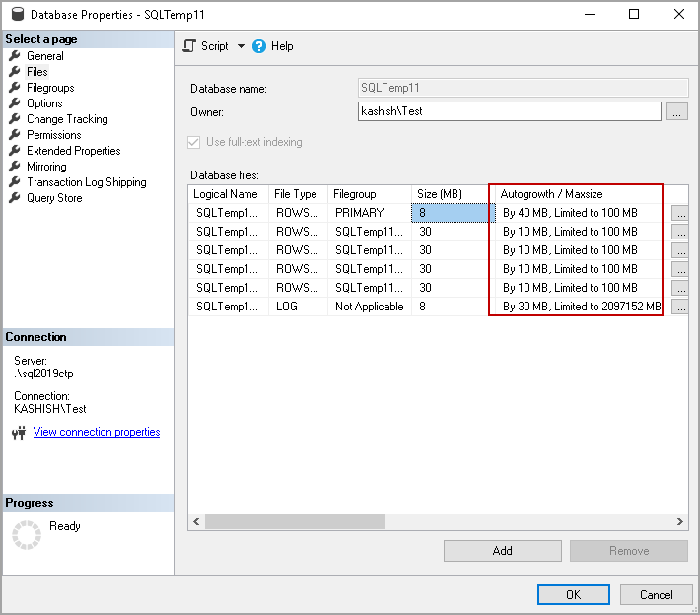Image resolution: width=700 pixels, height=615 pixels.
Task: Click the Add button
Action: 502,551
